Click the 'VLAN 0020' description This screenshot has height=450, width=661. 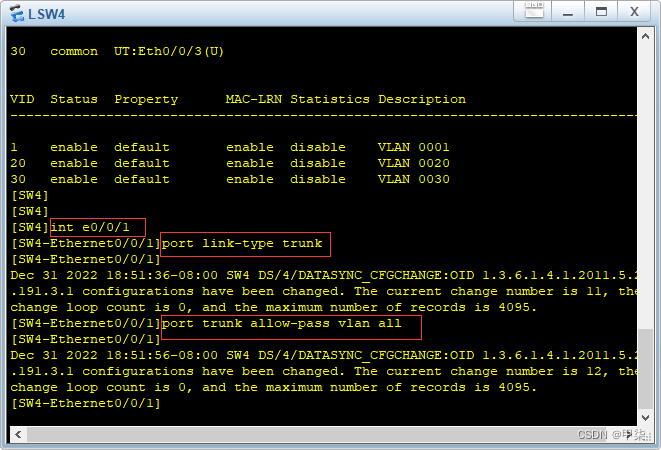[x=414, y=163]
